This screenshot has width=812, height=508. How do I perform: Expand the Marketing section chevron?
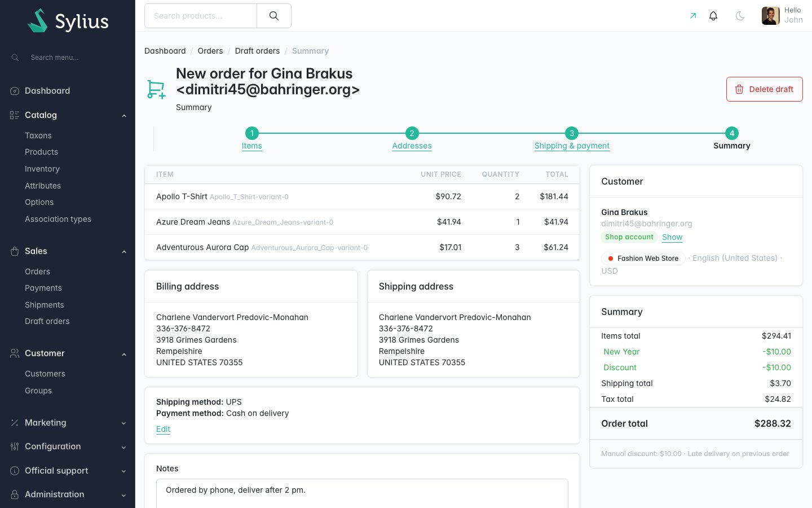coord(124,423)
